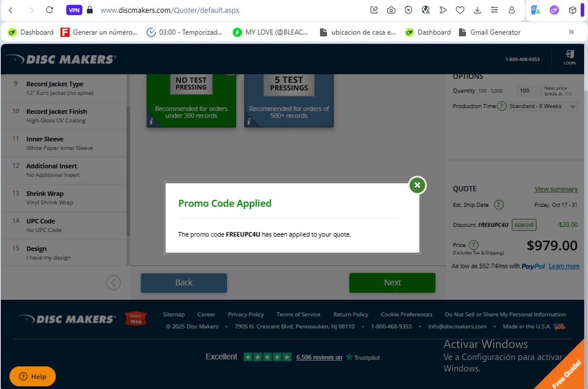Open the easy setup sliders icon
The width and height of the screenshot is (588, 389).
[494, 10]
